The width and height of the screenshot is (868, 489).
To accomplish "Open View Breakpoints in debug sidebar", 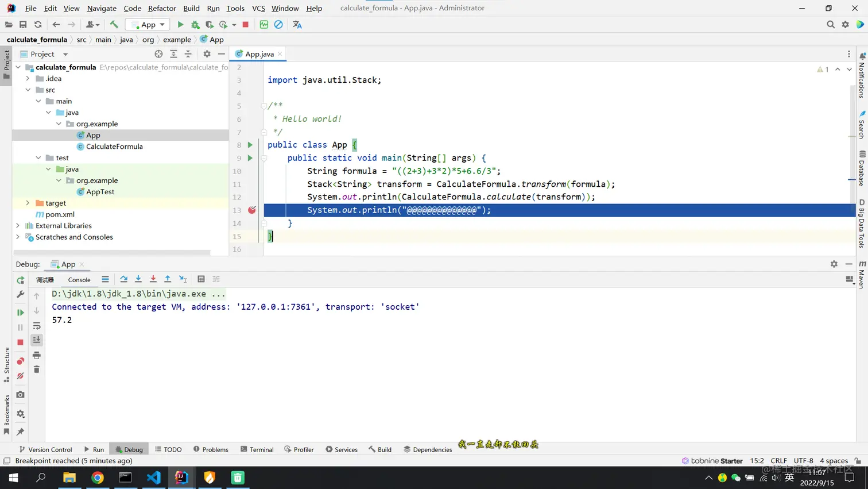I will click(x=21, y=361).
